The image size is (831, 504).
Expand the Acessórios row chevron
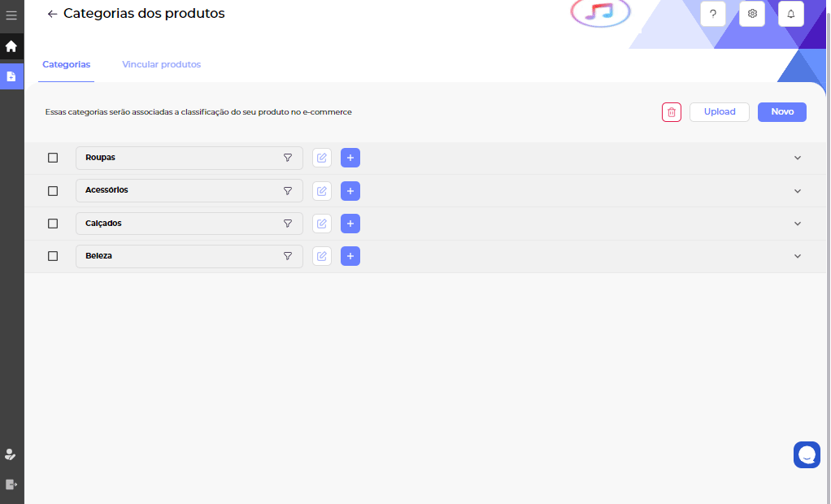(x=798, y=191)
